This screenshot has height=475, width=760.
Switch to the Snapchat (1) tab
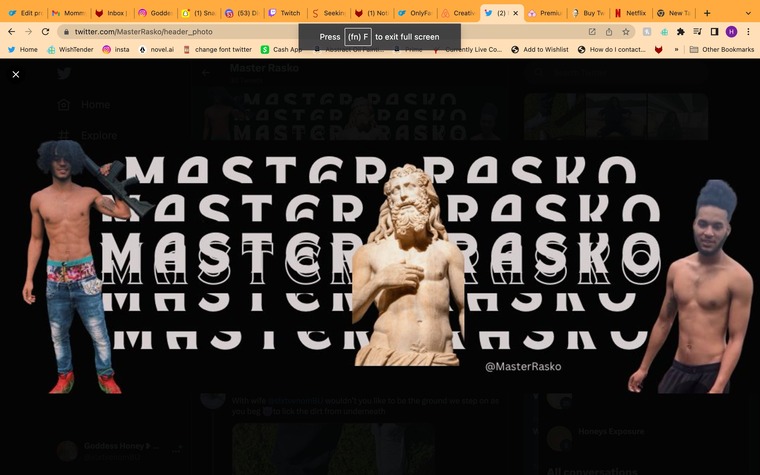pos(198,13)
